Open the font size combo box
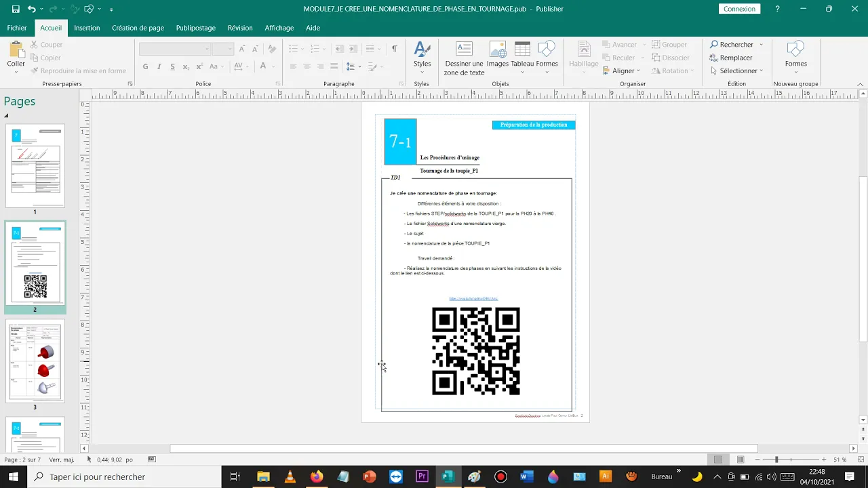 pyautogui.click(x=222, y=49)
